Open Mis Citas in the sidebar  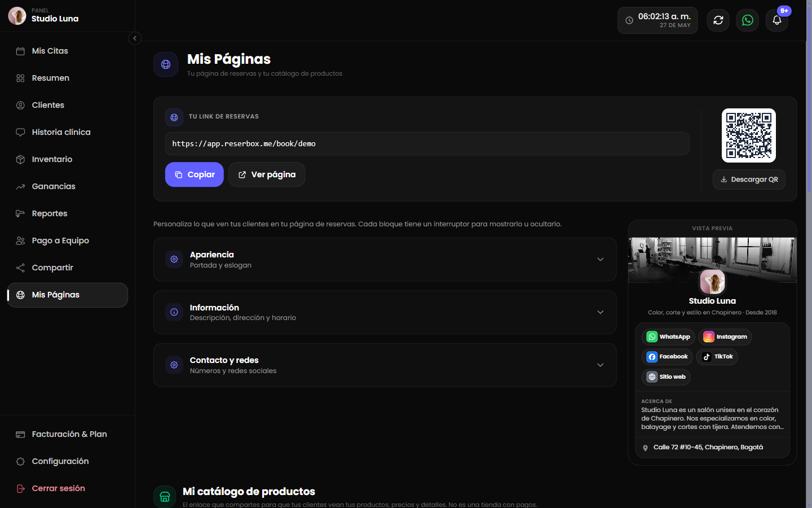tap(68, 51)
